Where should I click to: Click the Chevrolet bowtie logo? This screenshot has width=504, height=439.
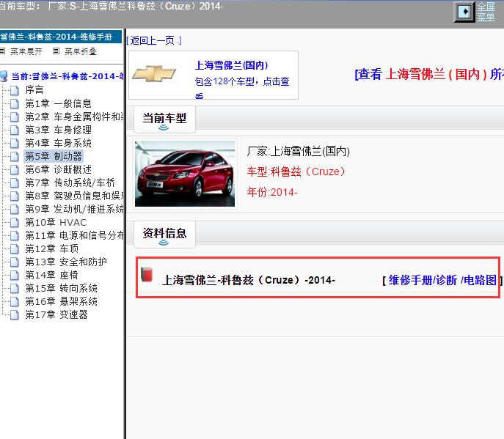click(x=154, y=73)
